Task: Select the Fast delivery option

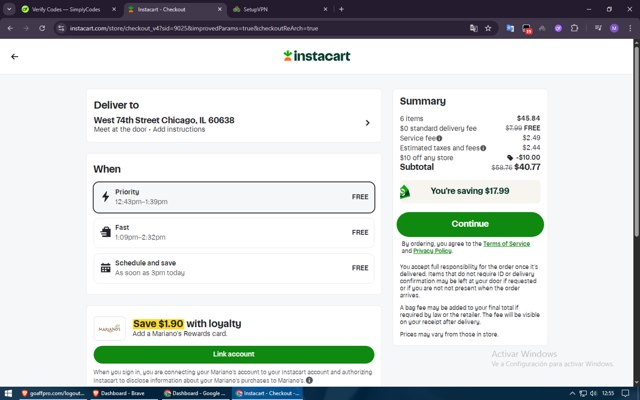Action: pos(234,232)
